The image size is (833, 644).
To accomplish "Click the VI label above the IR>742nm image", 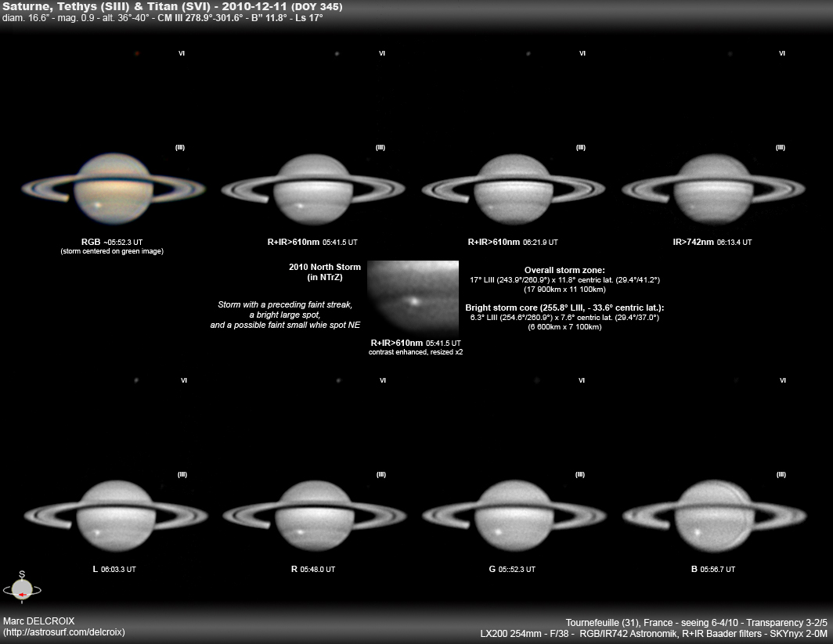I will 782,54.
